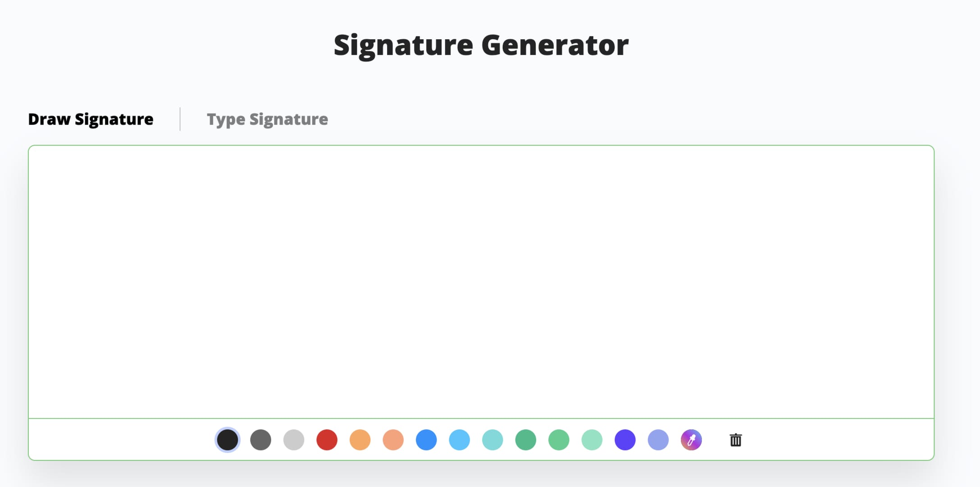Image resolution: width=980 pixels, height=487 pixels.
Task: Choose the dark gray color swatch
Action: [260, 440]
